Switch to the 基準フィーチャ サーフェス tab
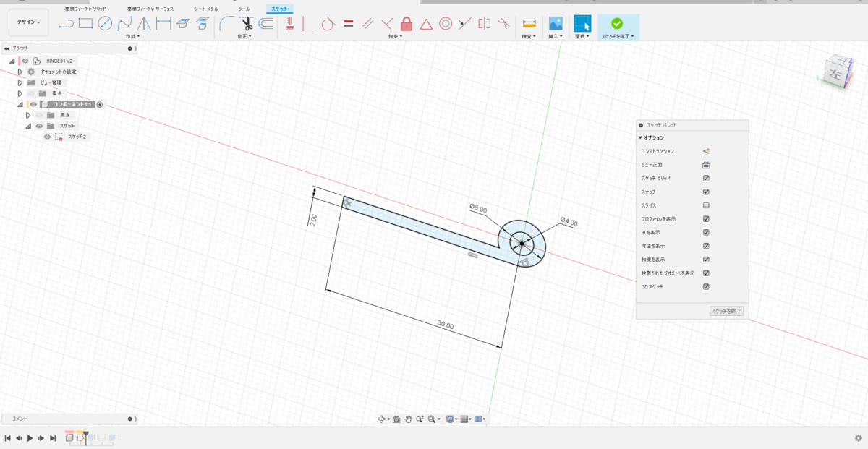 tap(150, 9)
